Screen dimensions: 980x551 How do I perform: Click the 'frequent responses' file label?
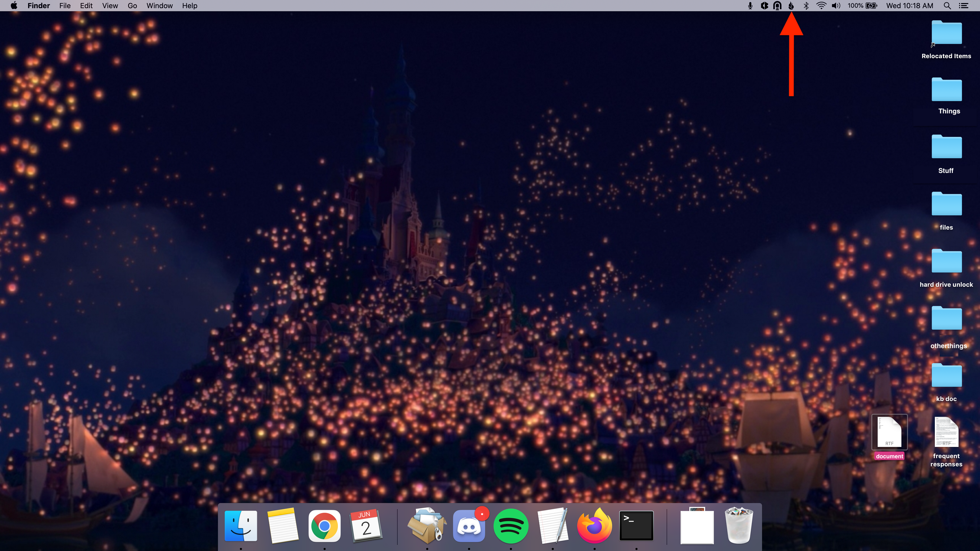pyautogui.click(x=946, y=460)
